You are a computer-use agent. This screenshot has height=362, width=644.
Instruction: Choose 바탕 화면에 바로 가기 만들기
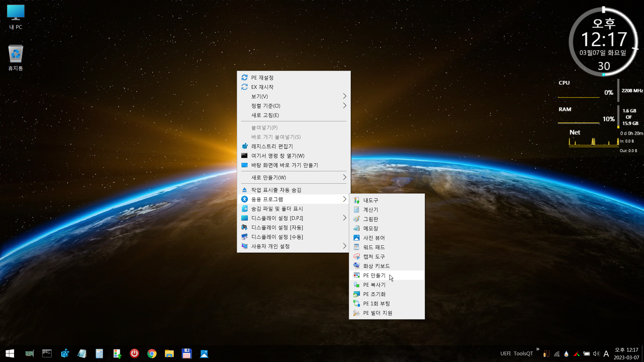(293, 165)
